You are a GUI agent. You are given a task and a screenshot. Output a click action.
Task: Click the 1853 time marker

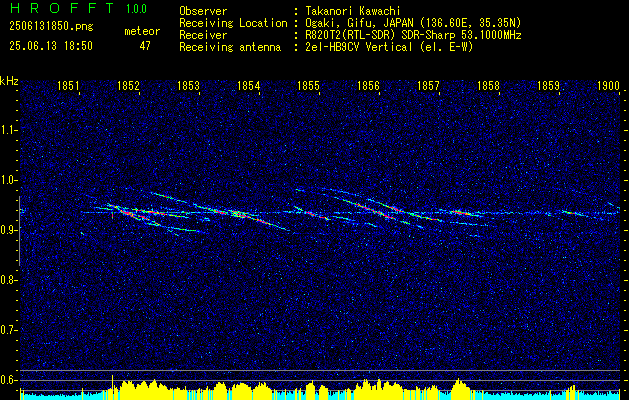click(x=188, y=86)
